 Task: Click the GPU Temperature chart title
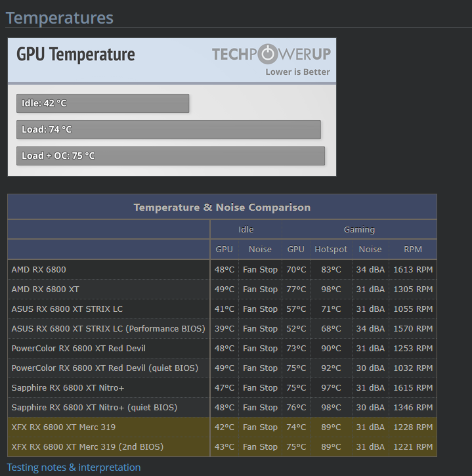(x=75, y=54)
